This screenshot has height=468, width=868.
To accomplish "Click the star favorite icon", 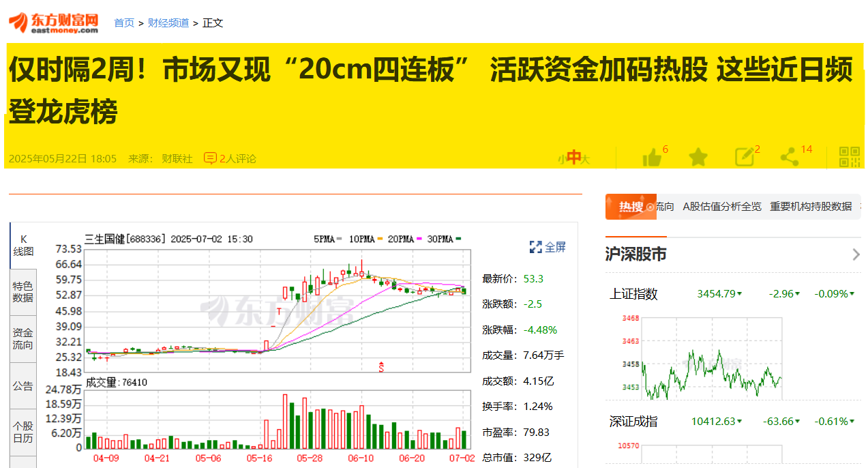I will [698, 158].
